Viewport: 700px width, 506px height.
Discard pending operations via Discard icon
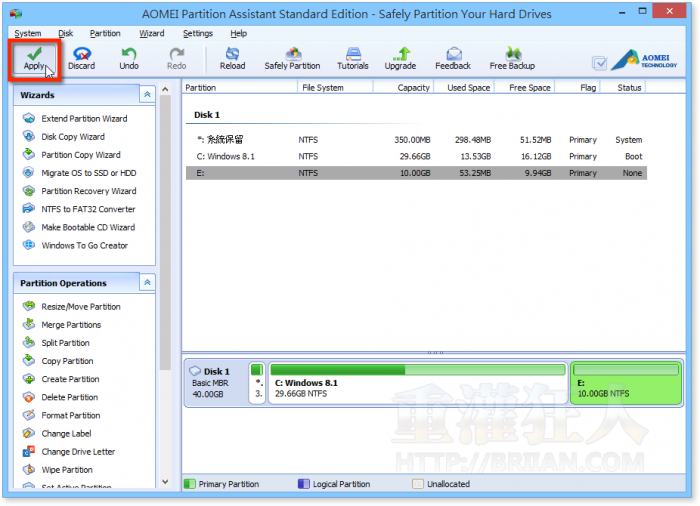(82, 58)
